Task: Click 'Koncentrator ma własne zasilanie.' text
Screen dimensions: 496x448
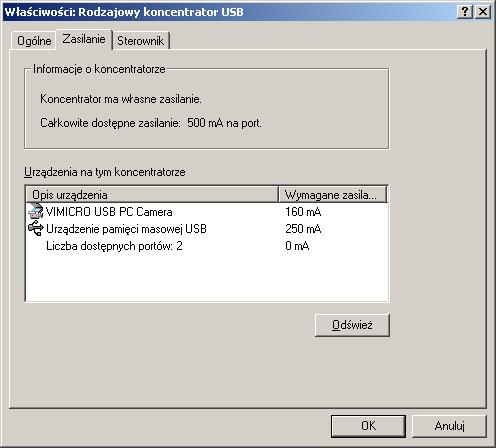Action: tap(121, 99)
